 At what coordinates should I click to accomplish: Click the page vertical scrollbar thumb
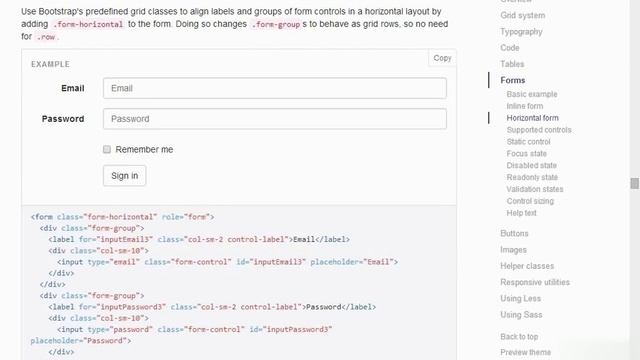tap(635, 183)
